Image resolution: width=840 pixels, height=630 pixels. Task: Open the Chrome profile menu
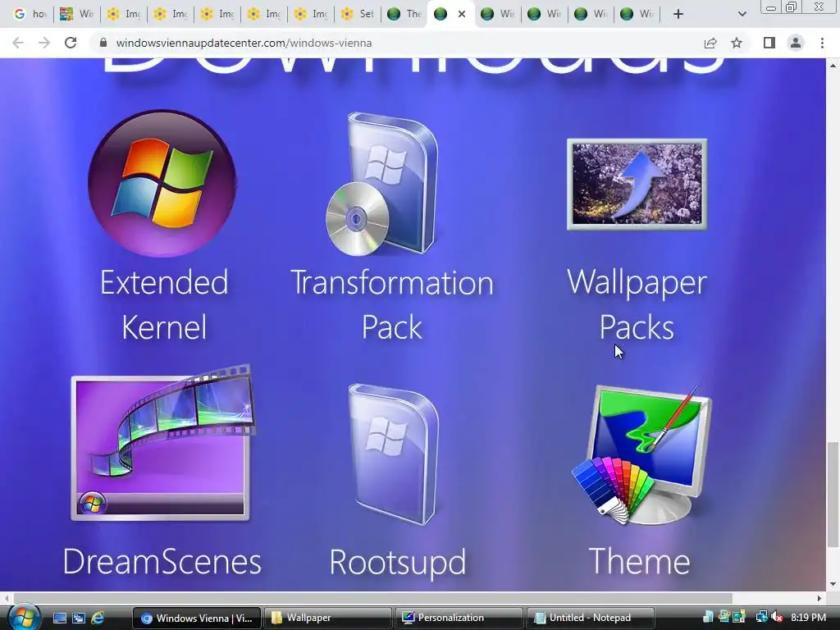[796, 43]
